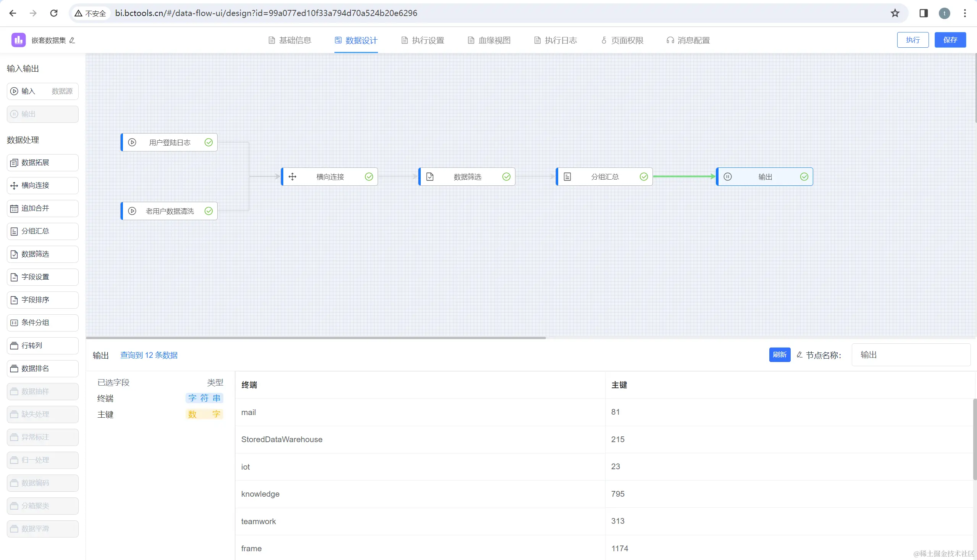
Task: Click the pencil icon beside 嵌套数据集
Action: [72, 40]
